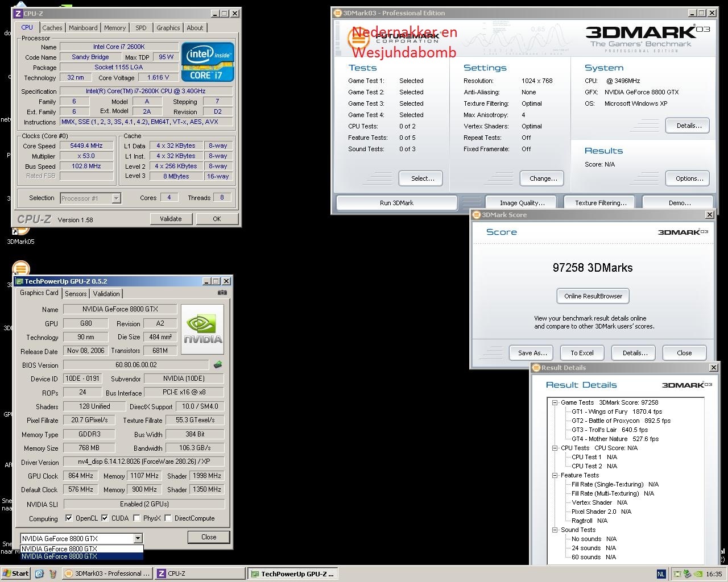
Task: Collapse the Sound Tests tree node
Action: coord(555,530)
